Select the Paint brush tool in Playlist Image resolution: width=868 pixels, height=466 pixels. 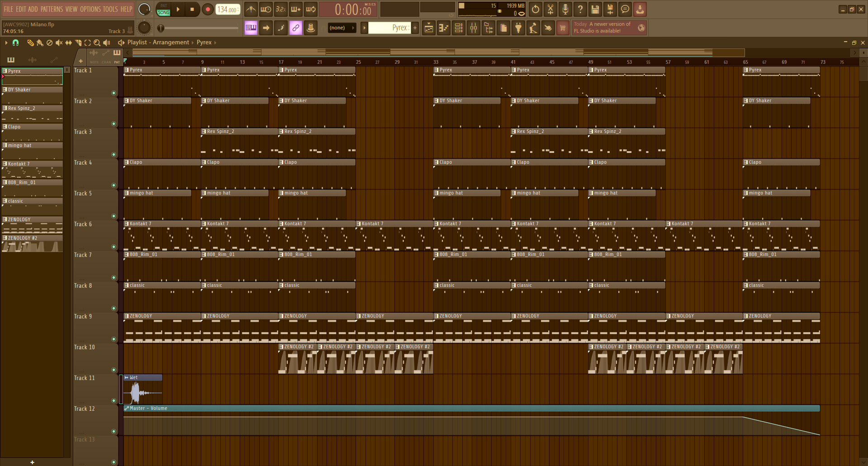(x=40, y=43)
